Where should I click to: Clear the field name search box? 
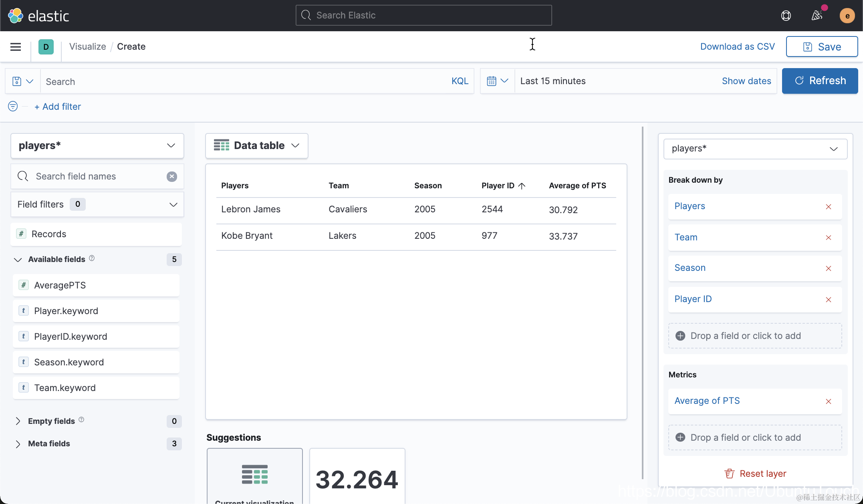172,177
